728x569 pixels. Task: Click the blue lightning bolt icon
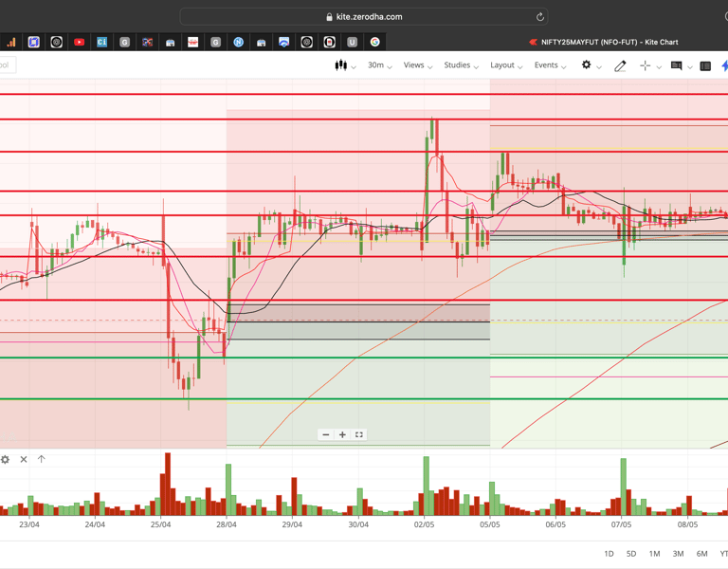point(724,65)
